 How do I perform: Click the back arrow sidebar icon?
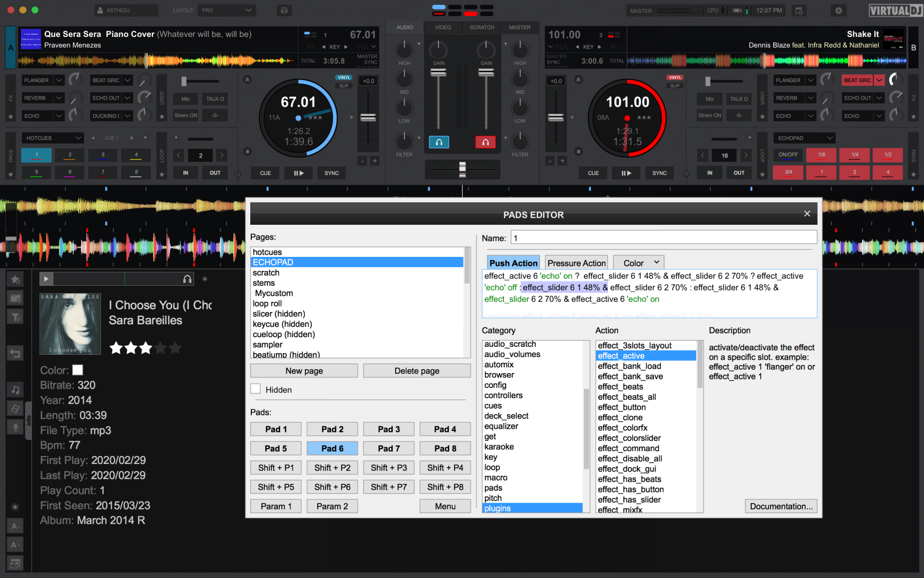[x=16, y=353]
